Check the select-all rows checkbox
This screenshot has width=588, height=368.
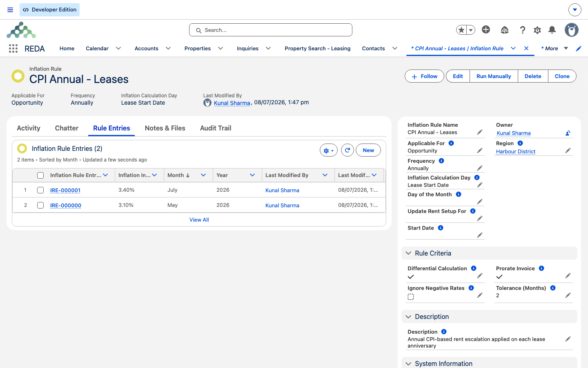point(40,175)
